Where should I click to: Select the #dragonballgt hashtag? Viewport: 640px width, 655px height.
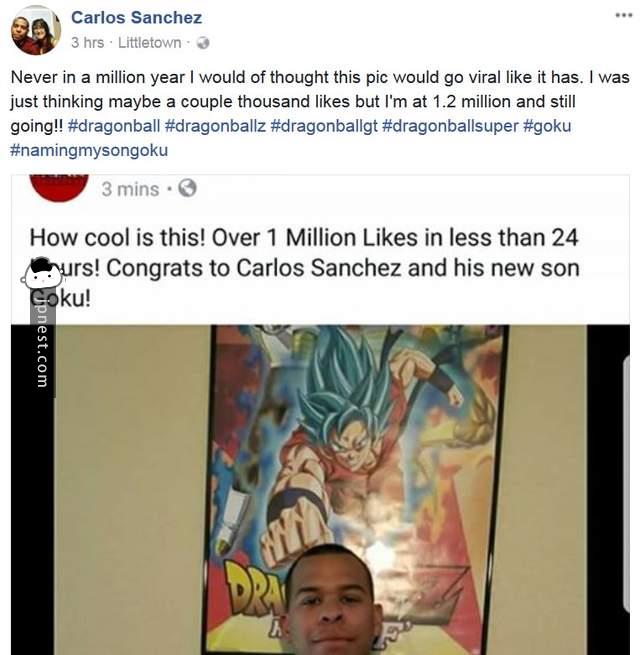tap(324, 126)
